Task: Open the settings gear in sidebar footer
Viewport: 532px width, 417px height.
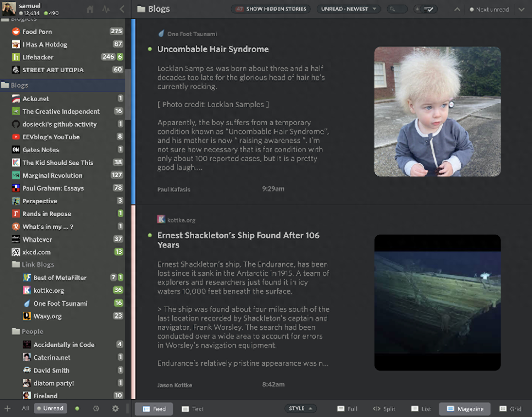Action: point(115,408)
